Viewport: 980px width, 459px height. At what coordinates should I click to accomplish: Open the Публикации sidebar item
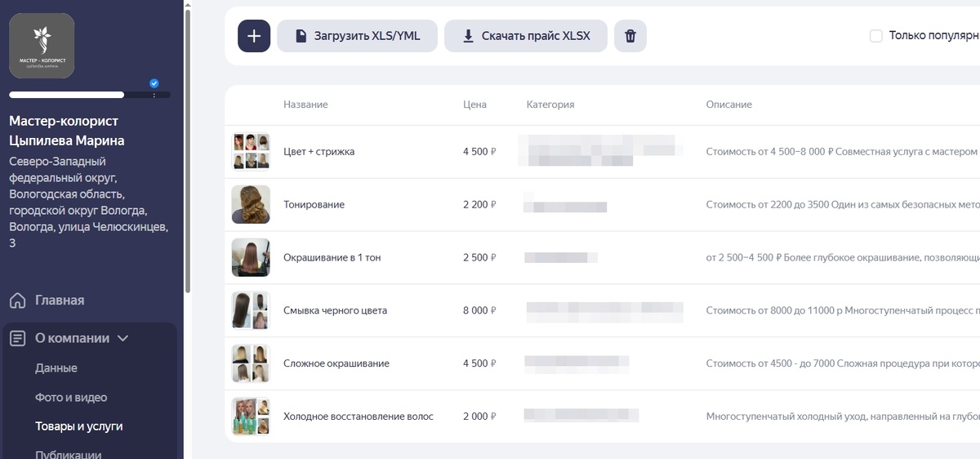pyautogui.click(x=69, y=453)
